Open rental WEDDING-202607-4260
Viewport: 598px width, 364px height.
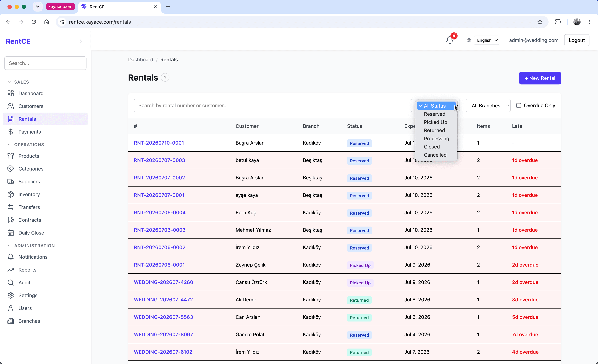(163, 282)
